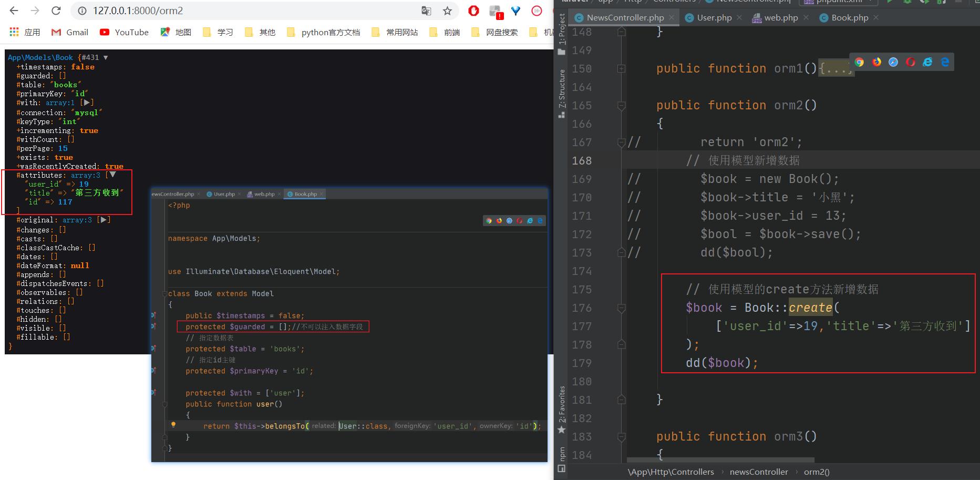980x480 pixels.
Task: Close the NewsController.php tab
Action: click(672, 17)
